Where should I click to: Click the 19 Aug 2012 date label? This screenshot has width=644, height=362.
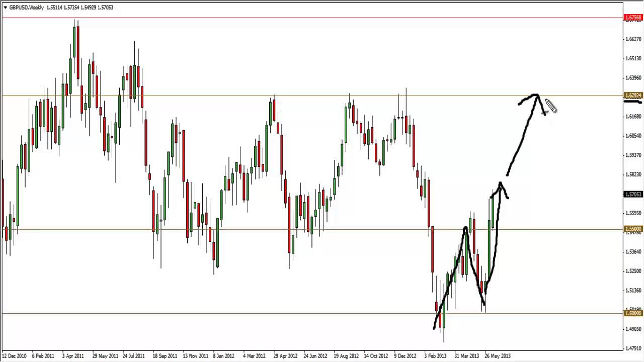click(x=346, y=356)
